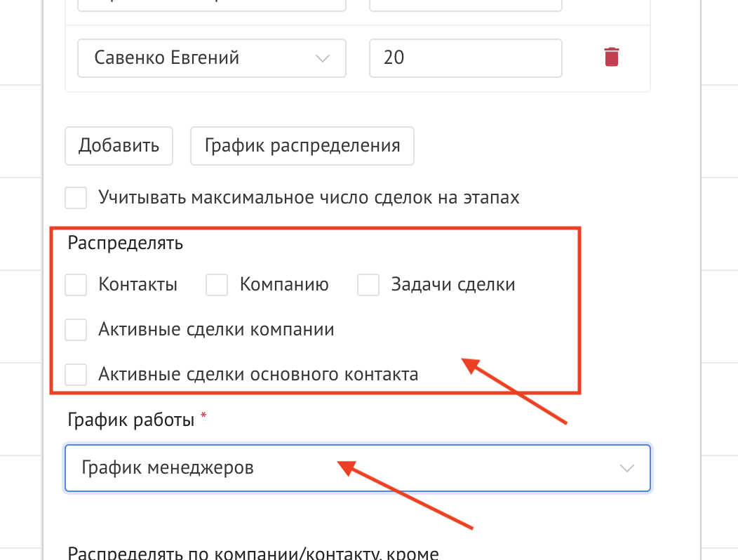Open the cut-off dropdown above Савенко Евгений
The image size is (738, 560).
210,6
